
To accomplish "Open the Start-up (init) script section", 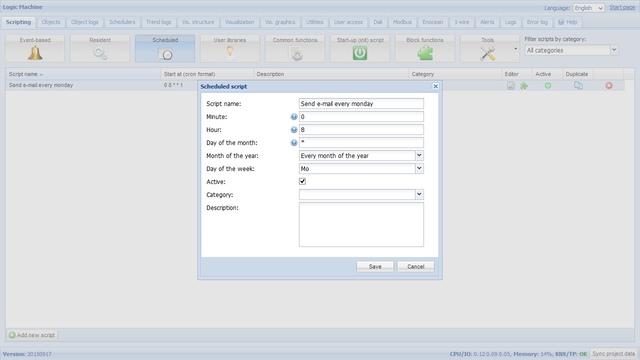I will (360, 49).
